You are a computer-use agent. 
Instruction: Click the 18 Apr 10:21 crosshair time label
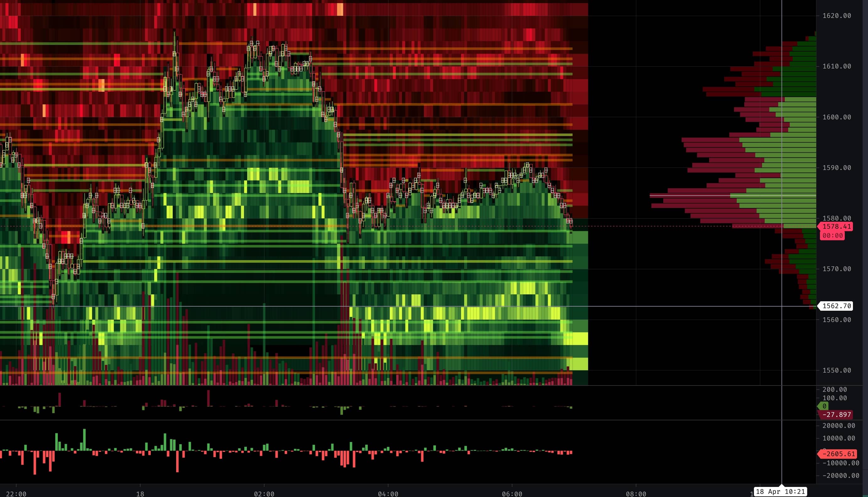point(780,492)
